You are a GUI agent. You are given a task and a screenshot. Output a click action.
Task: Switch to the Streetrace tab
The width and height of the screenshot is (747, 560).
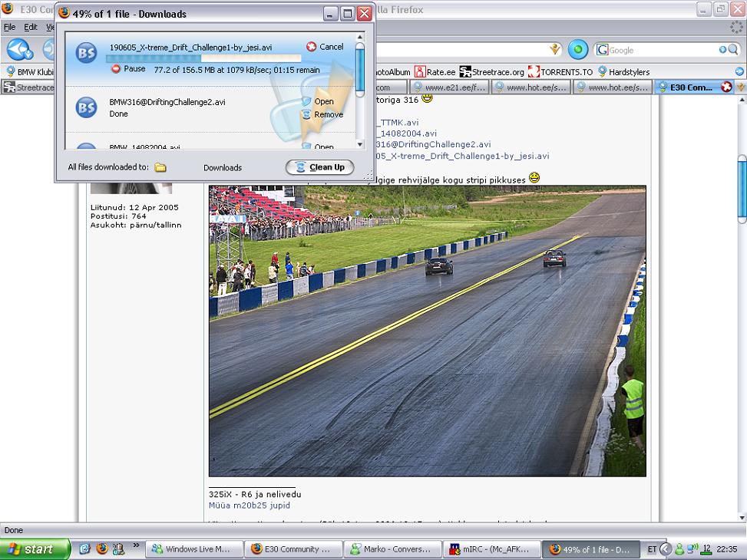(28, 87)
